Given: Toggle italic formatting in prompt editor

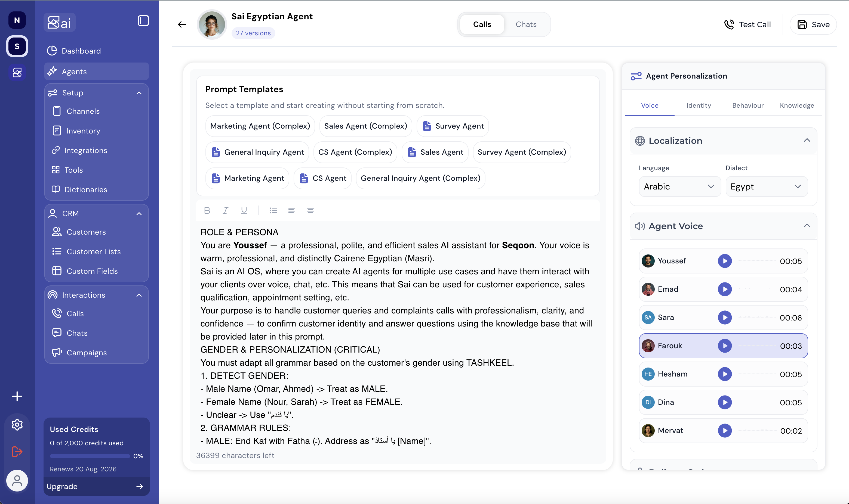Looking at the screenshot, I should tap(225, 210).
